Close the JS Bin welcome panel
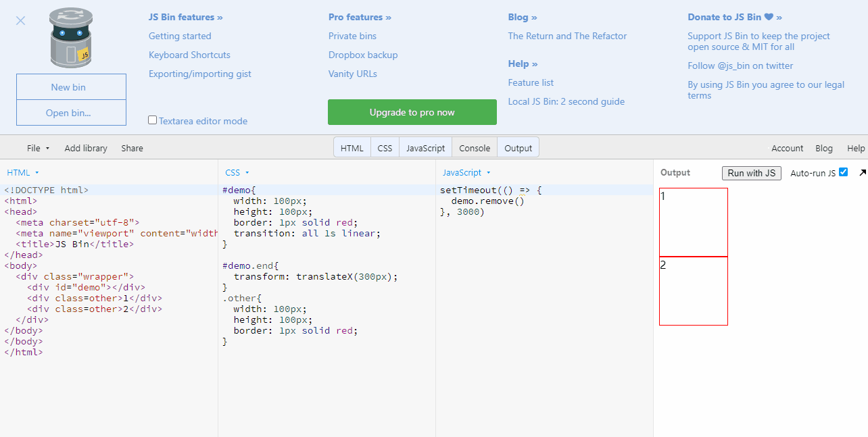Screen dimensions: 868x437 pyautogui.click(x=20, y=21)
